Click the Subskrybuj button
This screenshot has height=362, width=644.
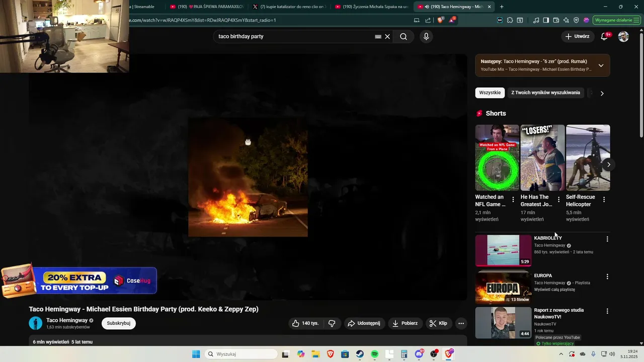(119, 323)
